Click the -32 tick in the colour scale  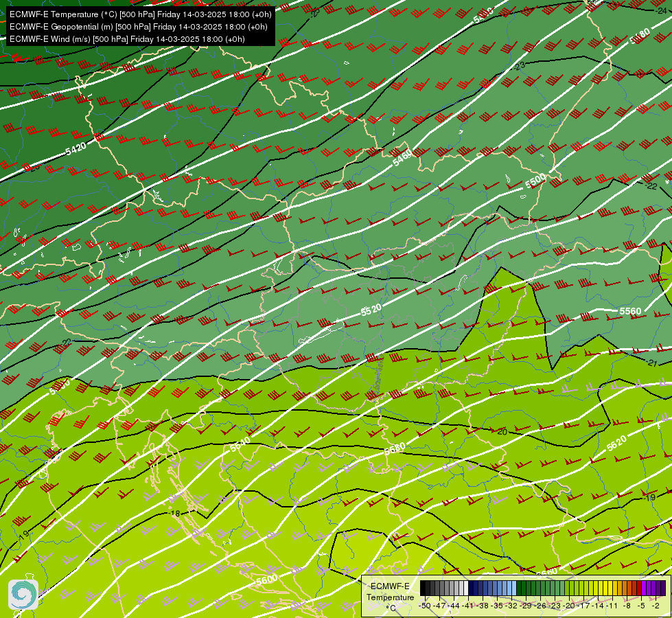(x=511, y=606)
